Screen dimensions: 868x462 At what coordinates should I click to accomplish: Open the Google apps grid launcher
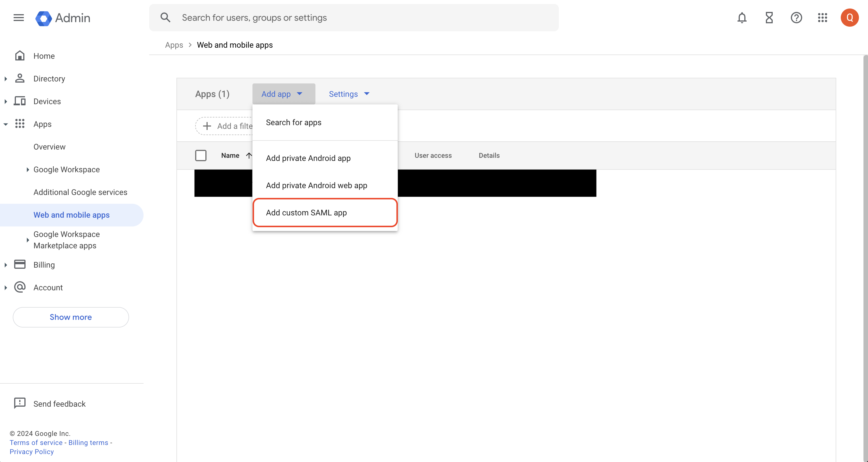coord(823,18)
